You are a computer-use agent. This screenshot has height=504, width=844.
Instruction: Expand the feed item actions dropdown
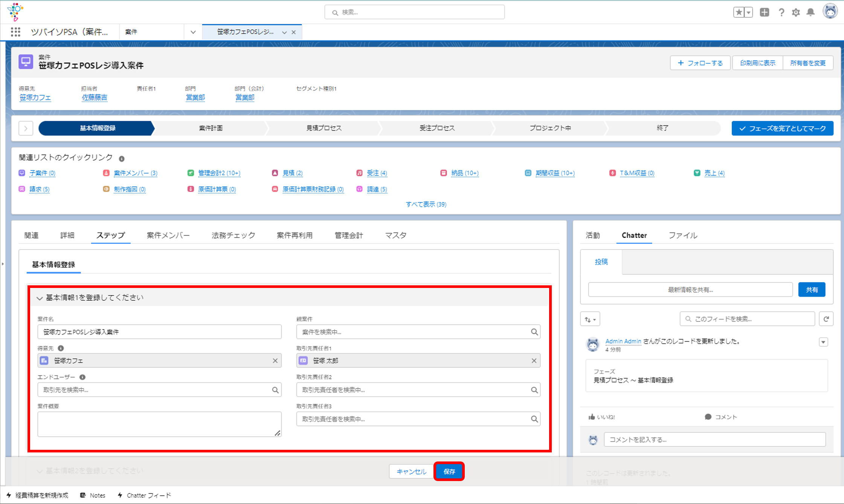[x=823, y=342]
